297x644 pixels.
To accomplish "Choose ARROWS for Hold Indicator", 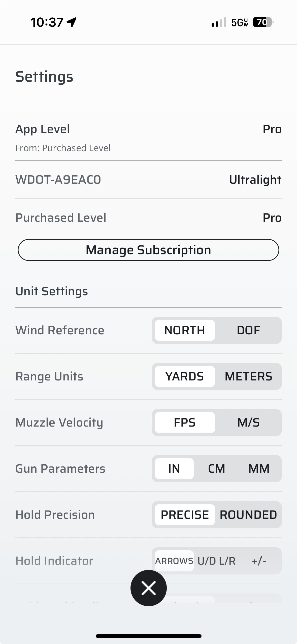I will click(x=174, y=561).
